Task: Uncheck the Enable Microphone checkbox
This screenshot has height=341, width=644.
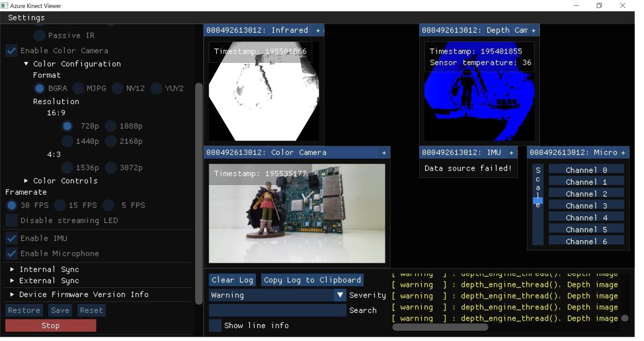Action: [x=11, y=253]
